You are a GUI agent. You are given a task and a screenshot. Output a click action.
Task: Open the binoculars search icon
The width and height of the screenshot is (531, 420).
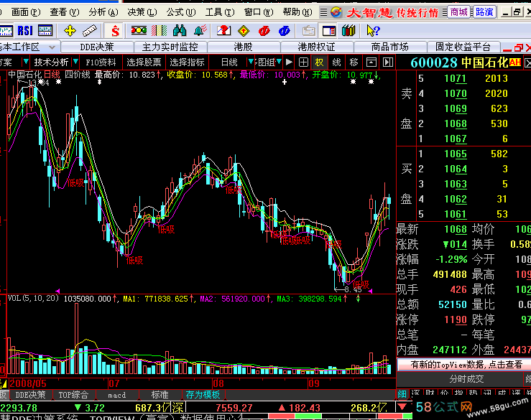[180, 31]
